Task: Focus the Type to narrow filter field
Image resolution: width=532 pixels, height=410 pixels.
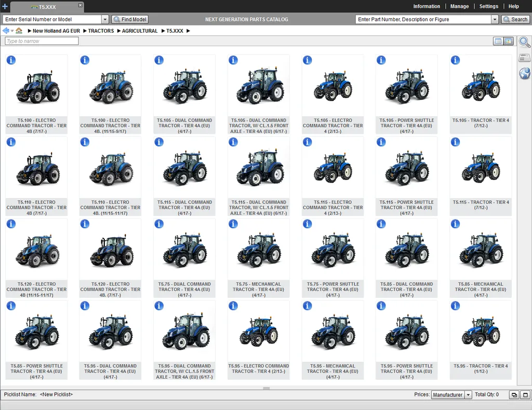Action: click(42, 41)
